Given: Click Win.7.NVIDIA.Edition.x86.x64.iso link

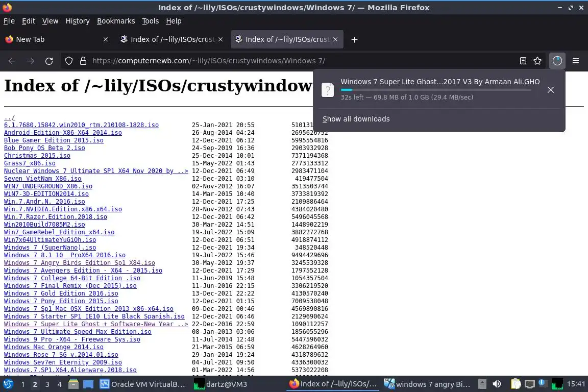Looking at the screenshot, I should pos(63,209).
